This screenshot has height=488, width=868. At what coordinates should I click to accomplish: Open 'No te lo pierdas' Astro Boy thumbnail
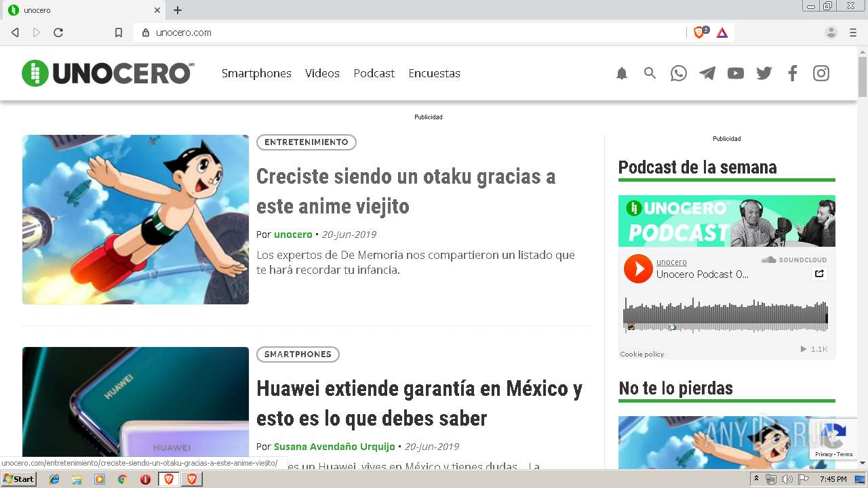[727, 442]
